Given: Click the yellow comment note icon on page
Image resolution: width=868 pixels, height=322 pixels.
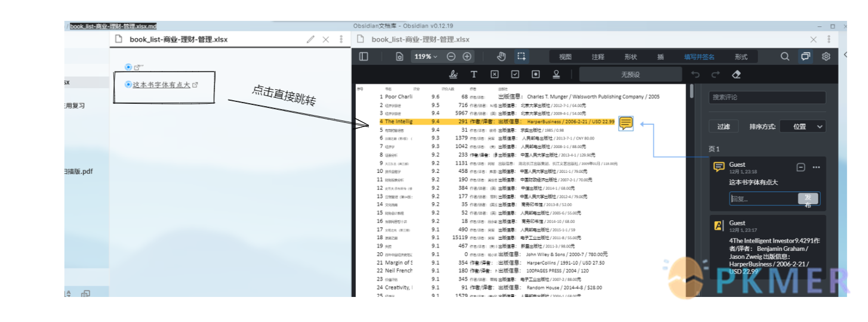Looking at the screenshot, I should (626, 123).
